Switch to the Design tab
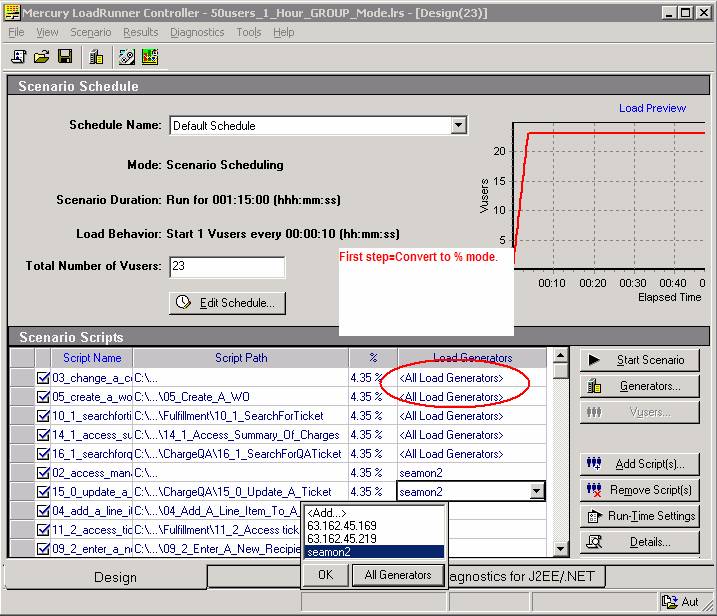This screenshot has height=616, width=717. pos(106,577)
